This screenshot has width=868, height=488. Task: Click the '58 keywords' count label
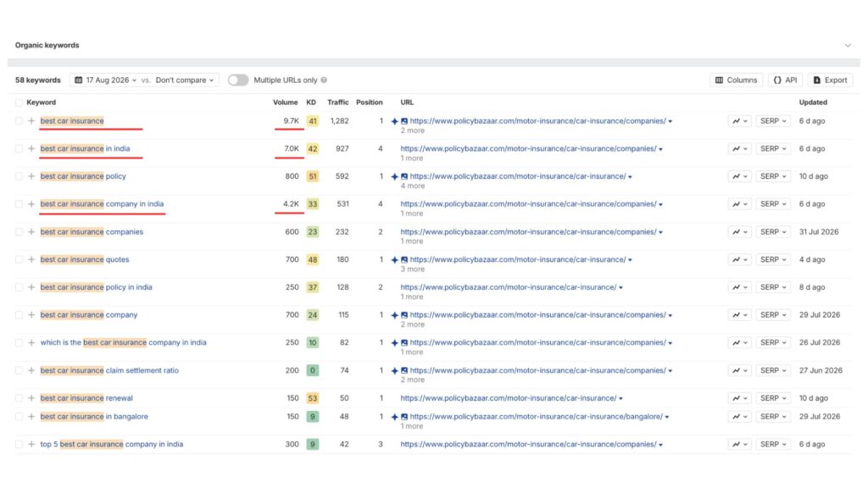coord(37,80)
